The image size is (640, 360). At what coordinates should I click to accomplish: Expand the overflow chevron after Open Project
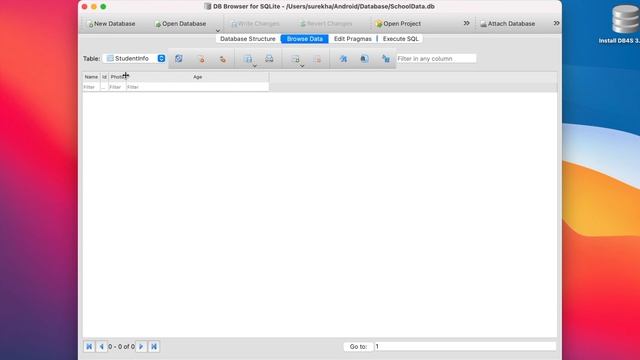[467, 23]
